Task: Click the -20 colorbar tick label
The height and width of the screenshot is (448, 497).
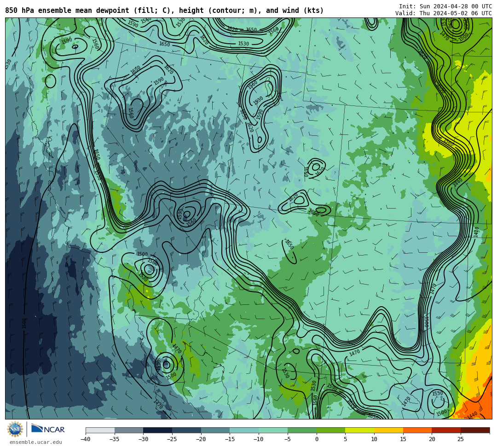Action: click(x=201, y=439)
